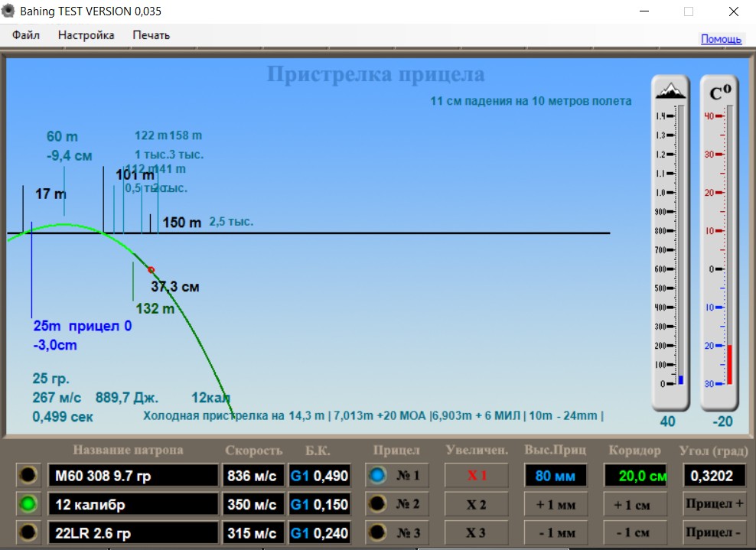Open the Печать menu
Viewport: 756px width, 550px height.
point(151,35)
